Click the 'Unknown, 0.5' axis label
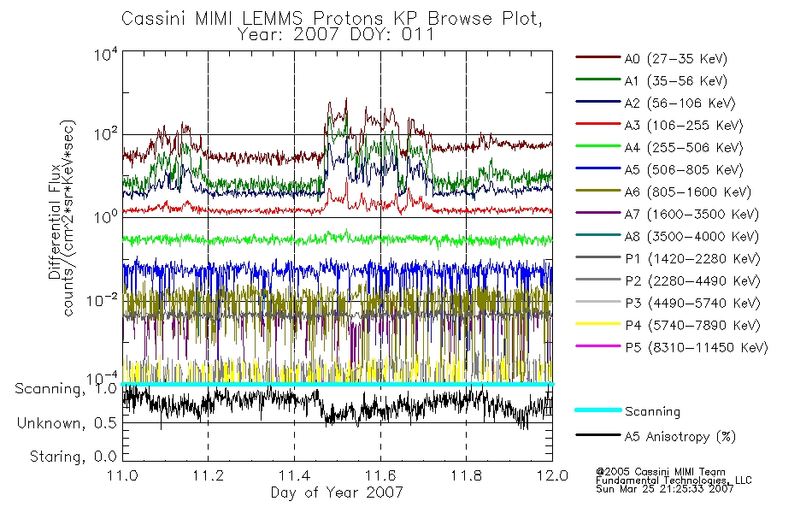 point(67,424)
